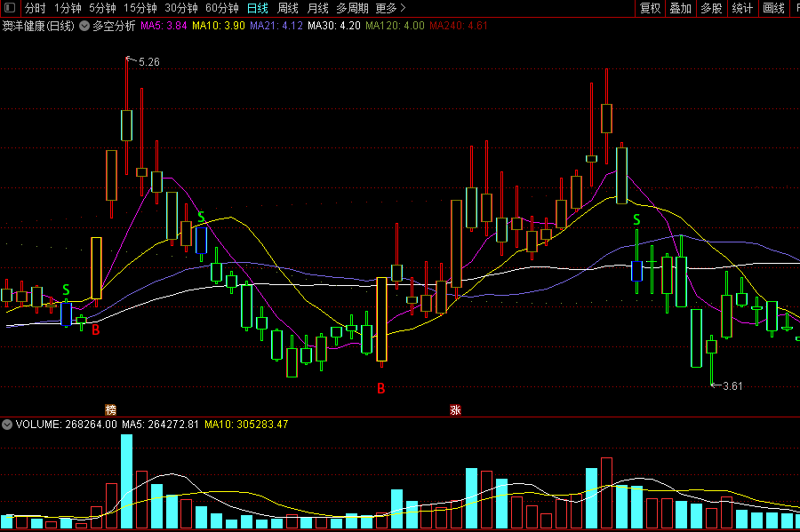Expand the 更多 more periods menu
The image size is (800, 532).
coord(390,8)
